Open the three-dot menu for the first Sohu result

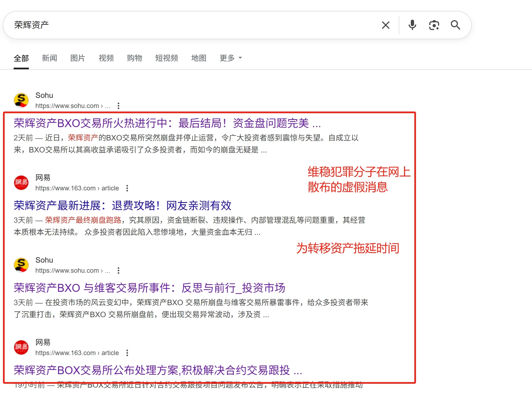118,106
